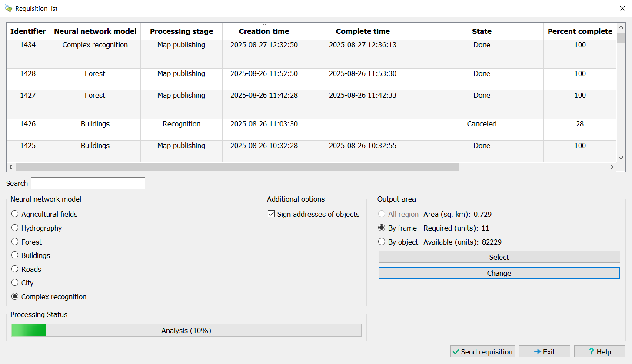This screenshot has width=632, height=364.
Task: Click the Help question mark icon
Action: (x=591, y=352)
